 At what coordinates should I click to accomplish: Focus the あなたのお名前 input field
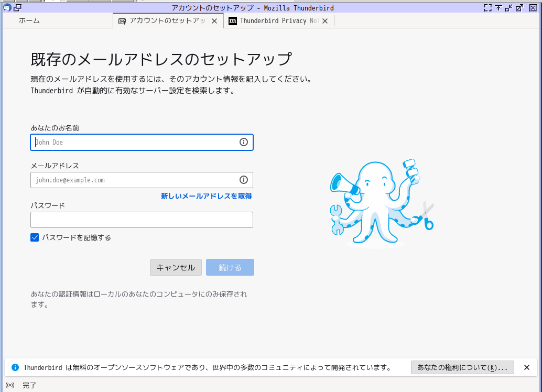[142, 142]
